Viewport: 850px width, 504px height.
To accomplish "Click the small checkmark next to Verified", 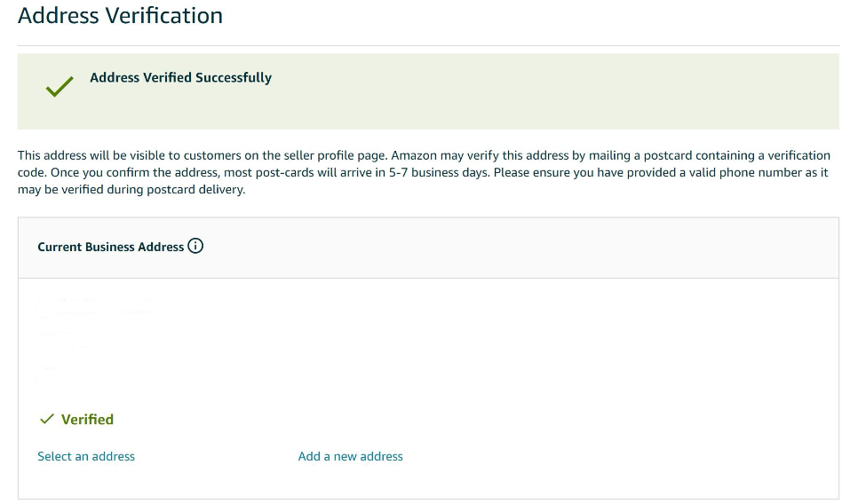I will (x=47, y=419).
